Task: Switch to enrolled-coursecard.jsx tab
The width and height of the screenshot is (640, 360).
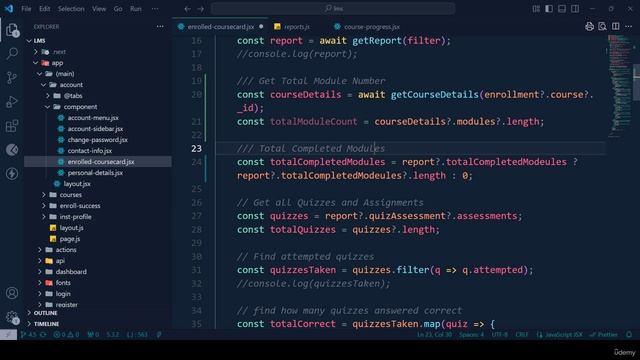Action: coord(220,27)
